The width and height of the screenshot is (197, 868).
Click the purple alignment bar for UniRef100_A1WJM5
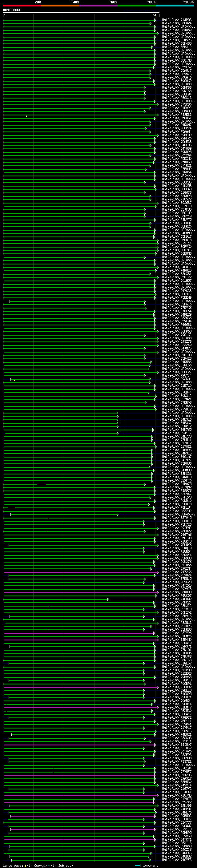coord(81,796)
